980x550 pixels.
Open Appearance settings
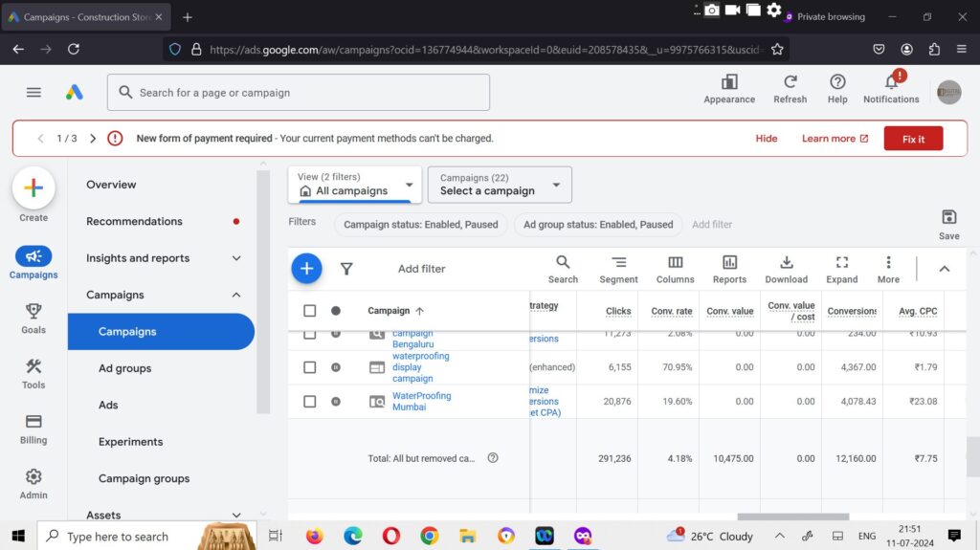tap(728, 89)
